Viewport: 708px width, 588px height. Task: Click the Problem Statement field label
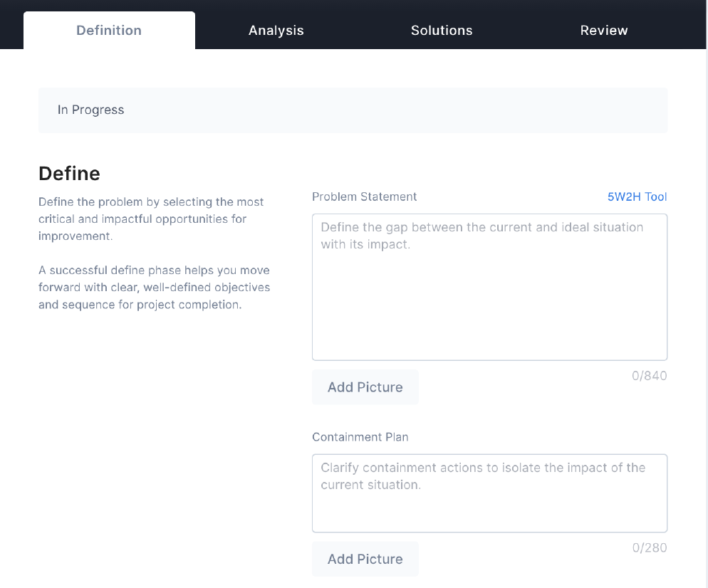(x=365, y=196)
